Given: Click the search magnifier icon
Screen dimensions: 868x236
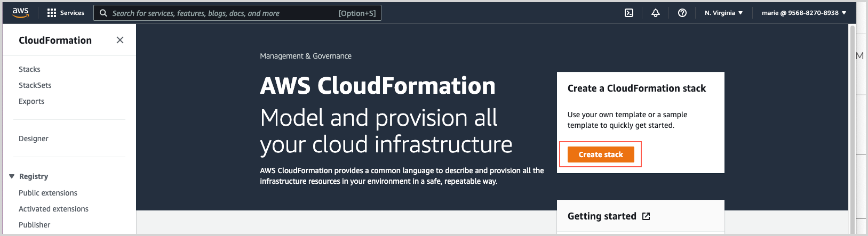Looking at the screenshot, I should (103, 13).
